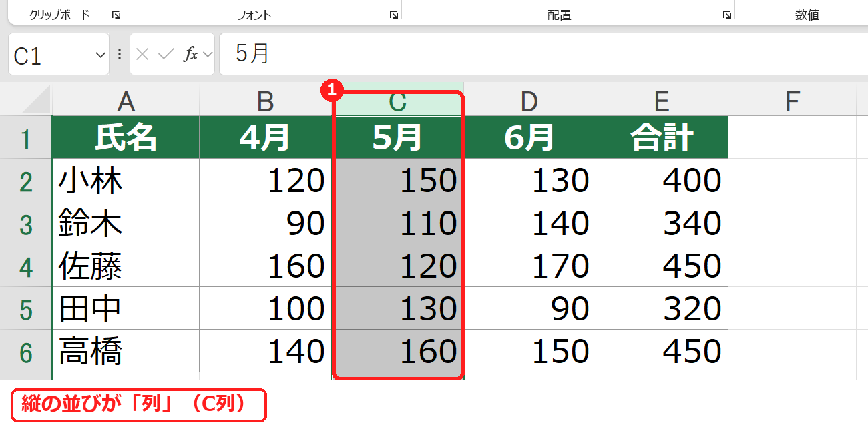868x427 pixels.
Task: Click the formula bar containing 5月
Action: click(544, 55)
